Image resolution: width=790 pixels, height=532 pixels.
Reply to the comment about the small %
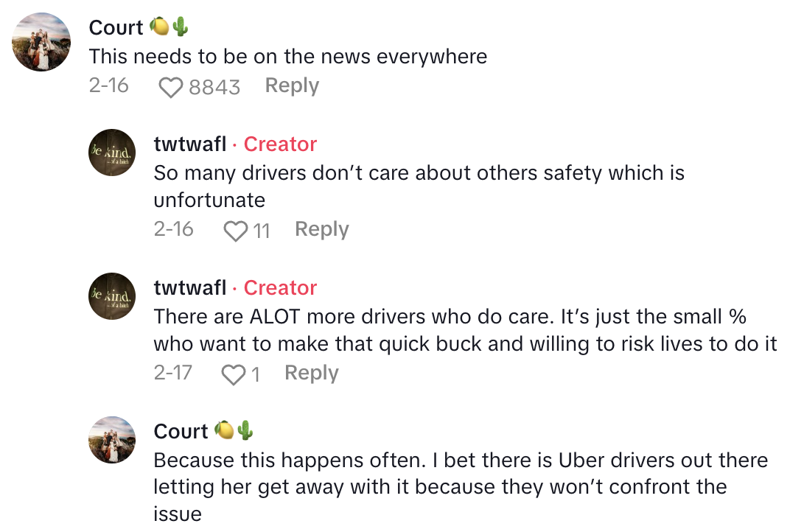click(x=311, y=374)
